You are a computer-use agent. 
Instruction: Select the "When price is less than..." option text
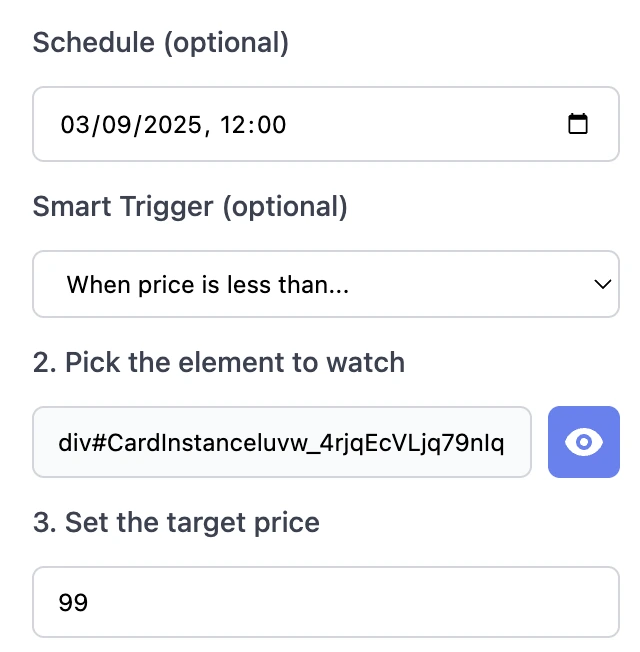pyautogui.click(x=208, y=284)
